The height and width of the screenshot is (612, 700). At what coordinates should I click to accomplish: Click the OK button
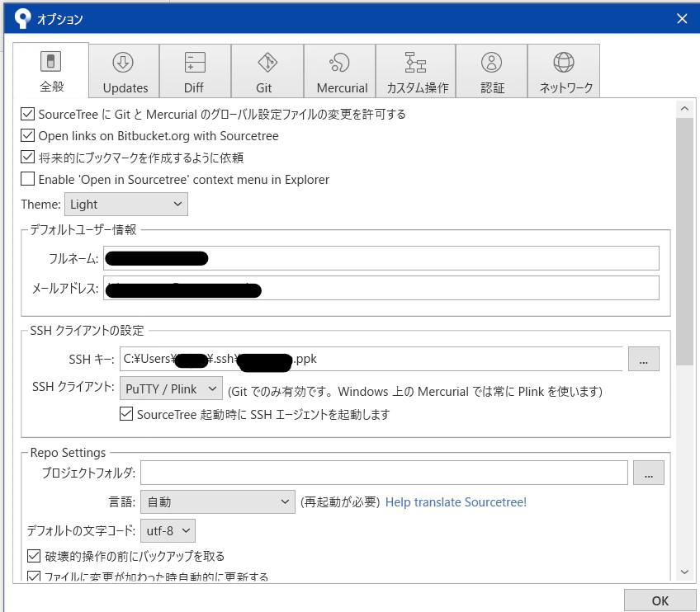(660, 600)
